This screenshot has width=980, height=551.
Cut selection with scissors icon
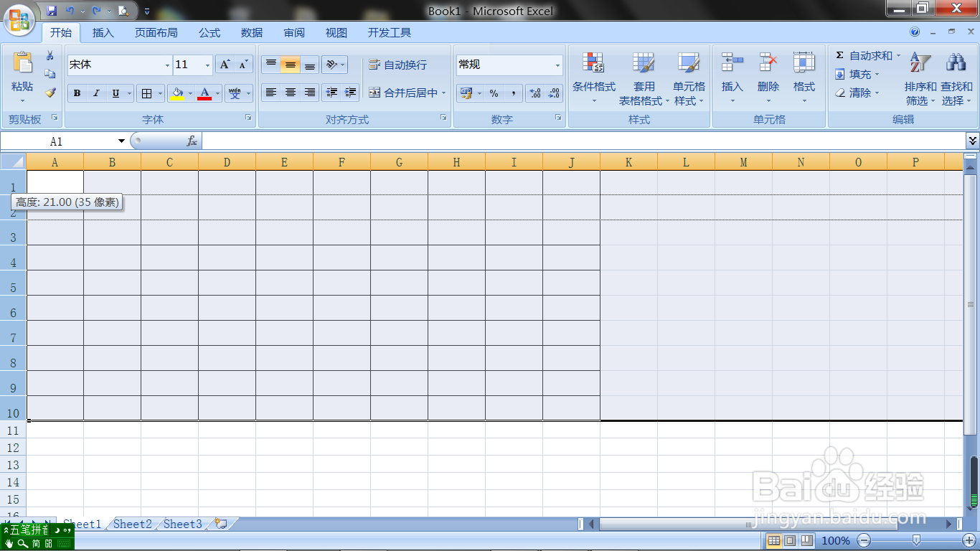[x=50, y=55]
